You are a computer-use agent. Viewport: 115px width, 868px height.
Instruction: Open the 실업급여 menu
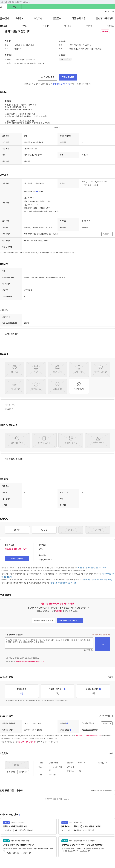pos(57,19)
